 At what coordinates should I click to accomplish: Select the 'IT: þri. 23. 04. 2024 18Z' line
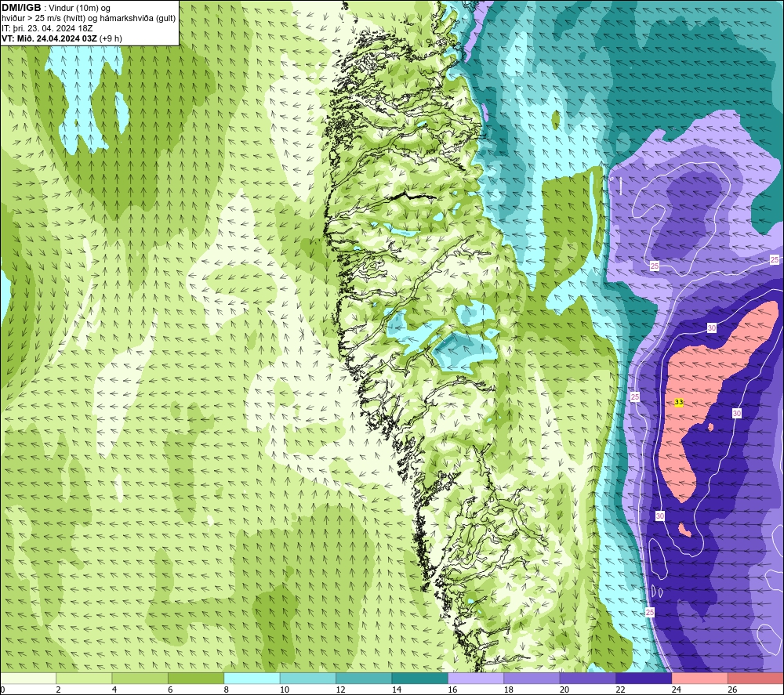coord(47,28)
